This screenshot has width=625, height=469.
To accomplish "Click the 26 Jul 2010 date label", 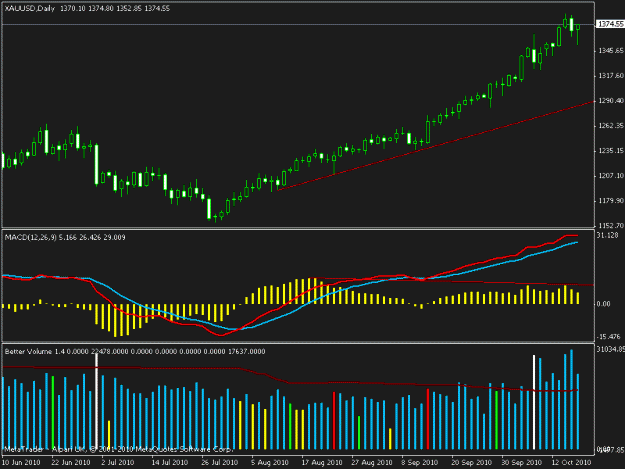I will coord(220,463).
